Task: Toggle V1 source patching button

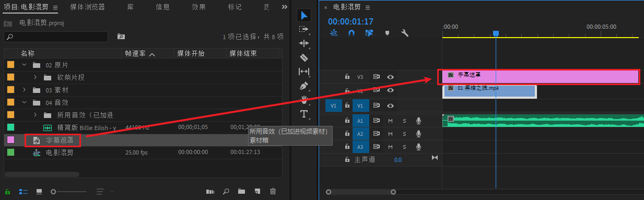Action: pyautogui.click(x=334, y=105)
